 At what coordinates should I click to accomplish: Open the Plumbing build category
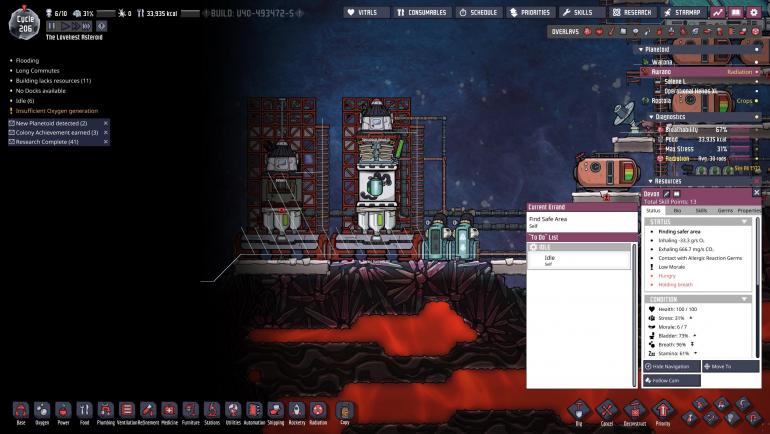(x=106, y=410)
